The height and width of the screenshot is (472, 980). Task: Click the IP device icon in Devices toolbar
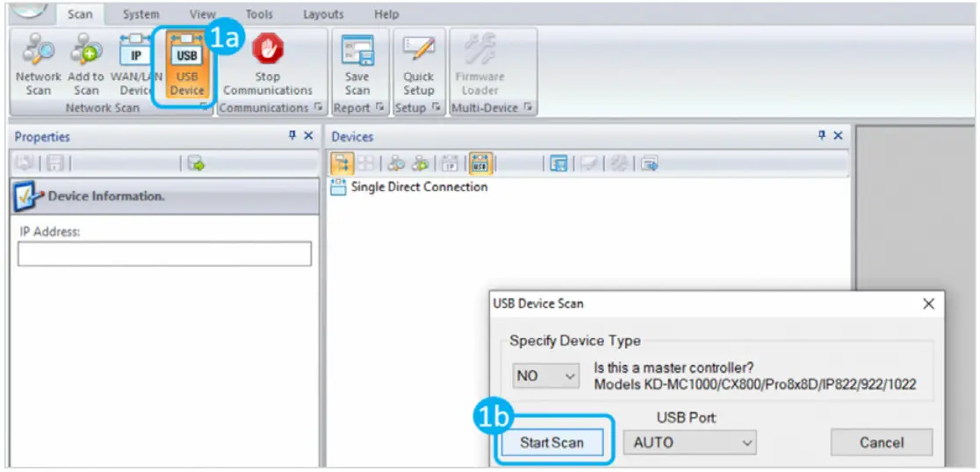(x=450, y=164)
